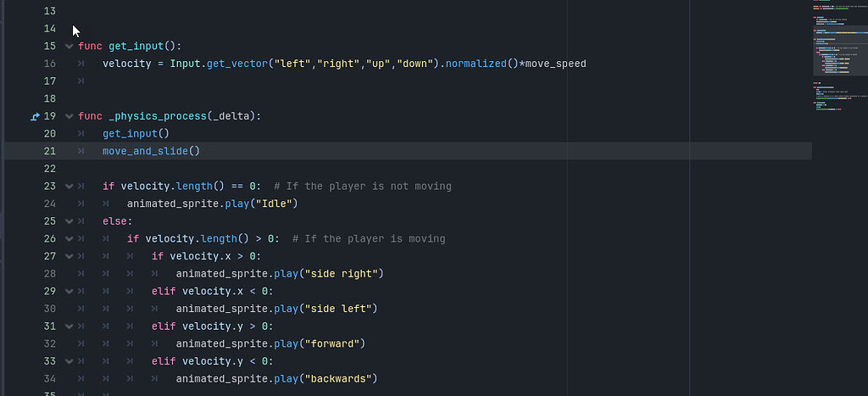
Task: Click the "down" string on line 16
Action: [x=415, y=64]
